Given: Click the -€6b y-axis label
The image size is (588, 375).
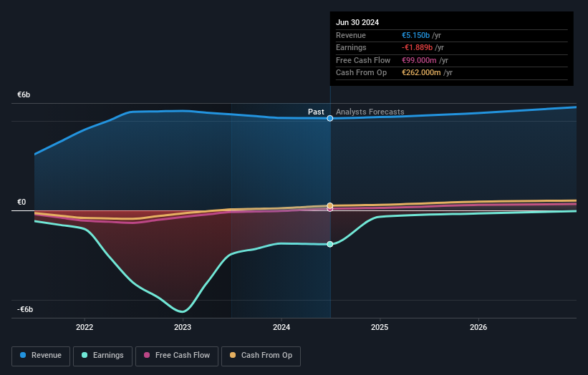Looking at the screenshot, I should (25, 309).
